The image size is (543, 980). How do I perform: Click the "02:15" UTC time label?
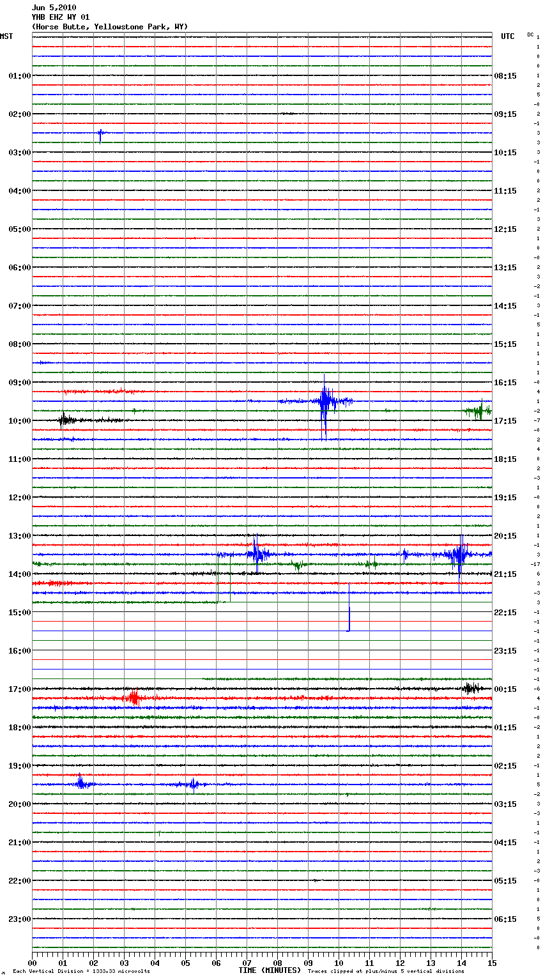coord(505,765)
